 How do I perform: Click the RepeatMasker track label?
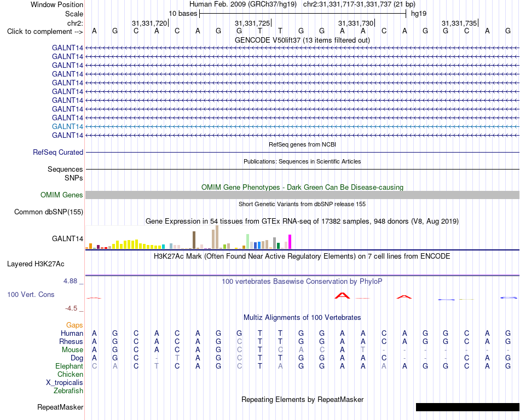[x=60, y=407]
